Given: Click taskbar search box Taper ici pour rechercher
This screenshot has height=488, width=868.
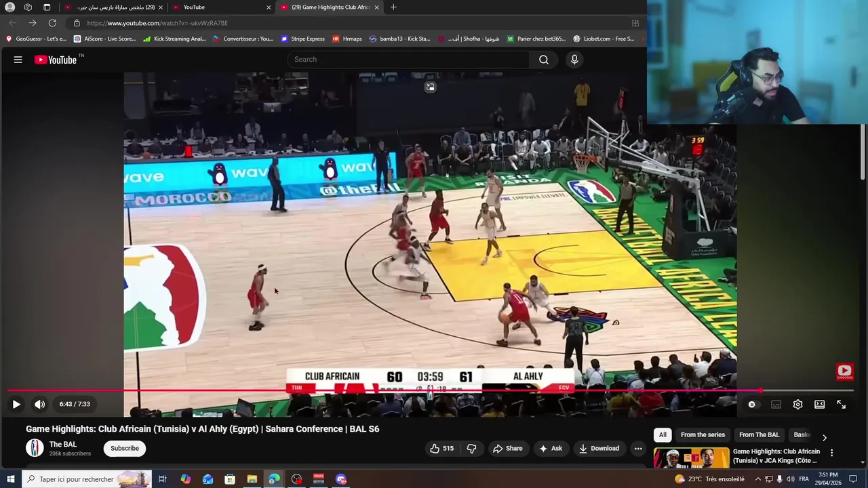Looking at the screenshot, I should (86, 479).
